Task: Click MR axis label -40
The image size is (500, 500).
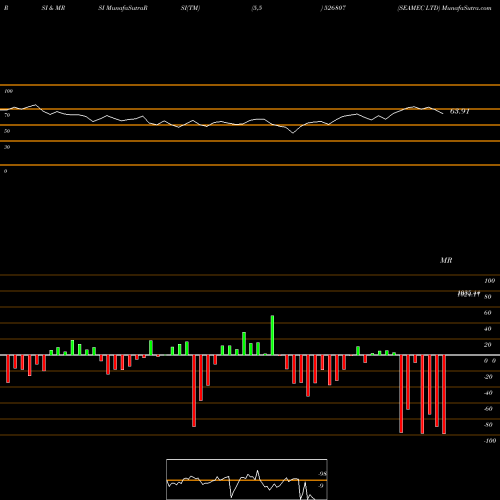Action: point(488,393)
